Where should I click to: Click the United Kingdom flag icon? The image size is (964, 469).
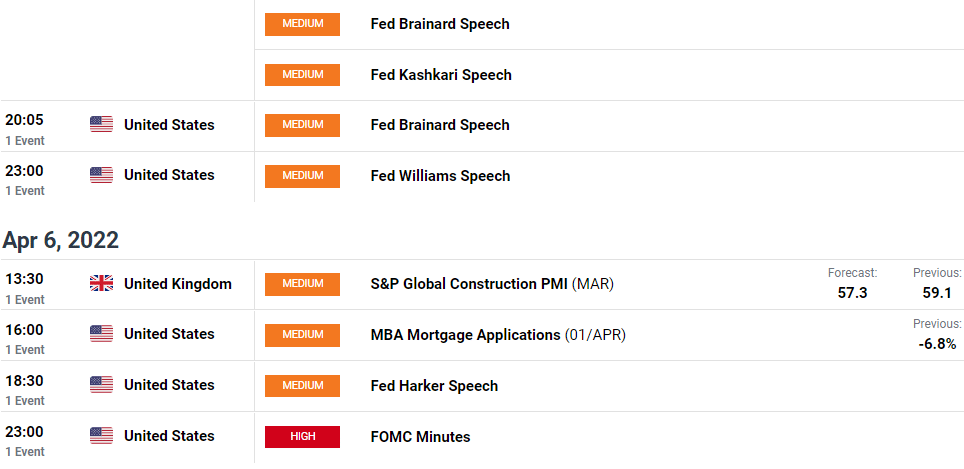101,283
